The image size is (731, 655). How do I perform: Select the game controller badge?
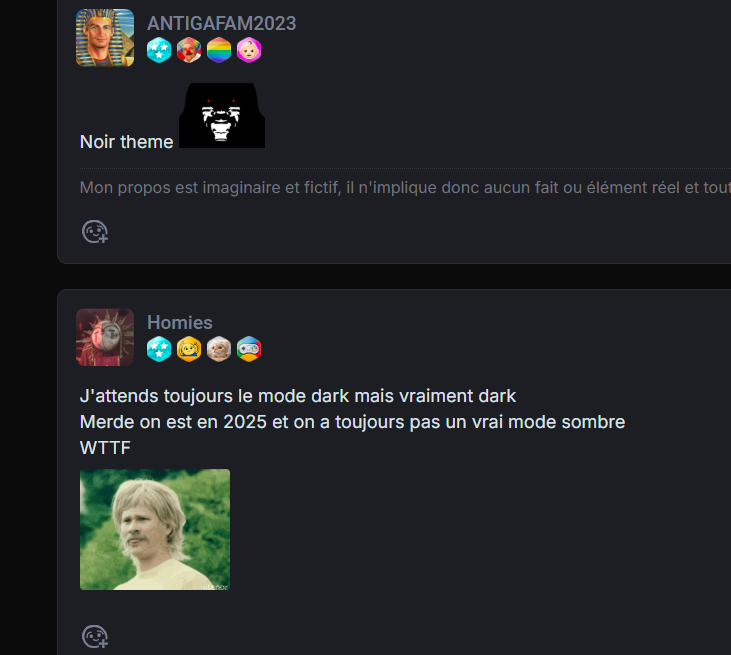(248, 349)
